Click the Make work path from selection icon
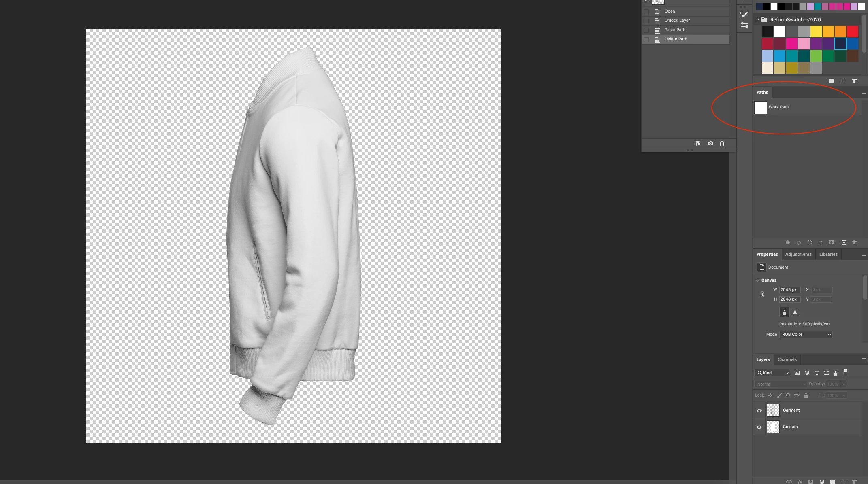868x484 pixels. pos(820,243)
